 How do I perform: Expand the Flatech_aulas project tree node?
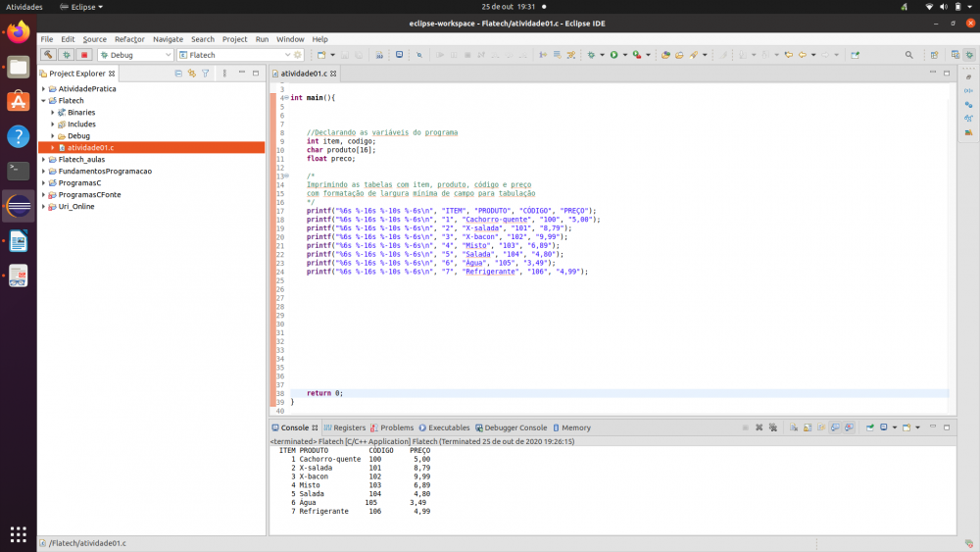[43, 159]
